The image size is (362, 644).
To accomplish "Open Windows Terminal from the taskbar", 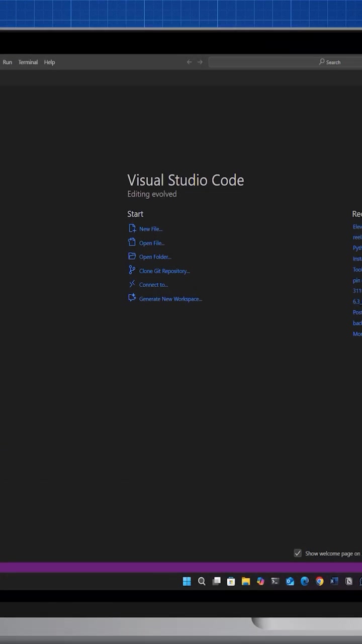I will click(x=275, y=581).
